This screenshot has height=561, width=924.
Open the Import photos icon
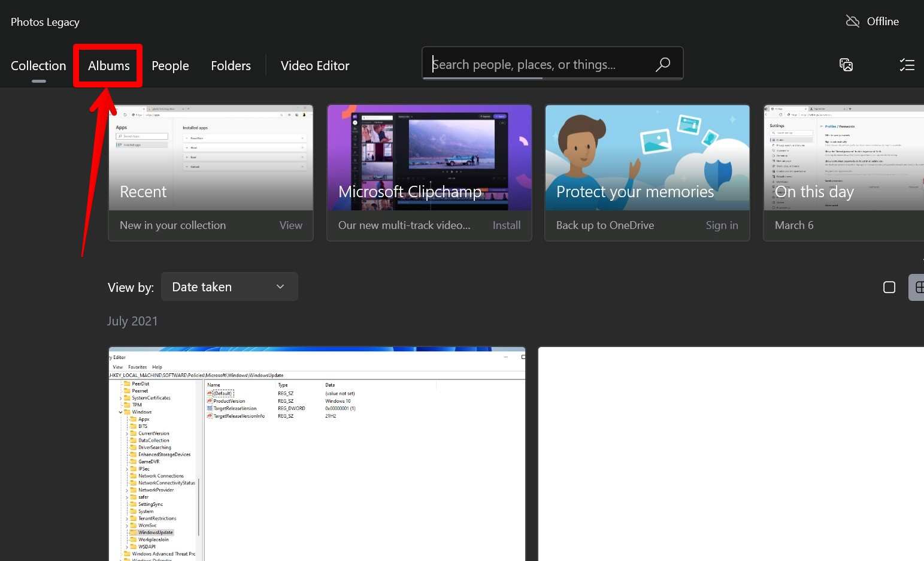(846, 65)
